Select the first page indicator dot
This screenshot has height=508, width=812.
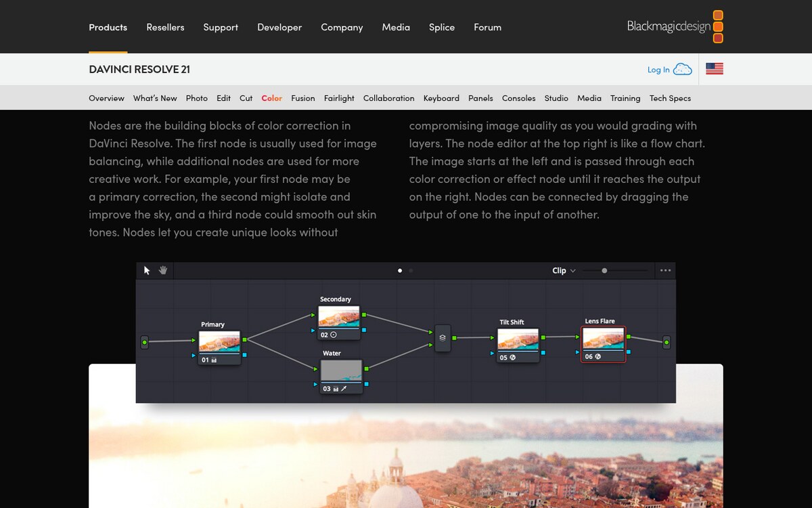coord(400,270)
